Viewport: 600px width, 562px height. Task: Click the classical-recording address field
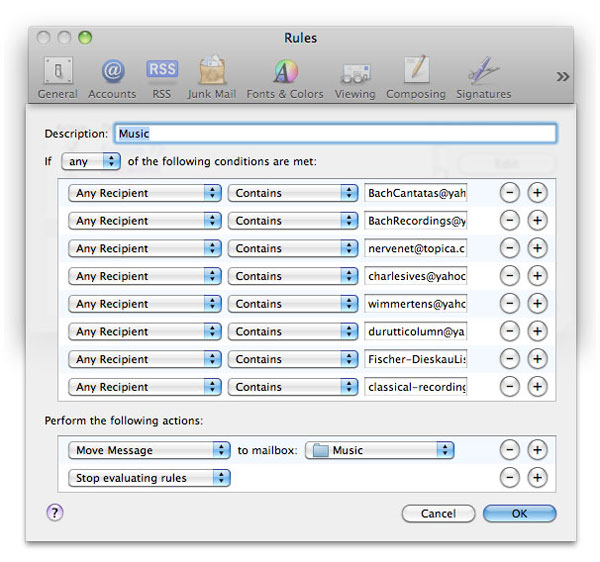tap(416, 387)
